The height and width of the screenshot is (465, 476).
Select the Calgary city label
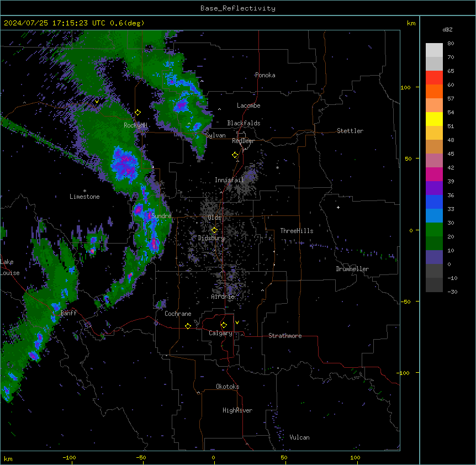[x=220, y=333]
